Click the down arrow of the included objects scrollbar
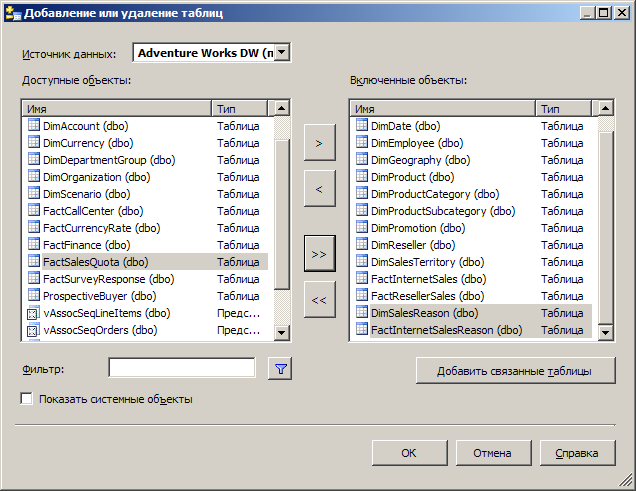636x491 pixels. pyautogui.click(x=606, y=333)
